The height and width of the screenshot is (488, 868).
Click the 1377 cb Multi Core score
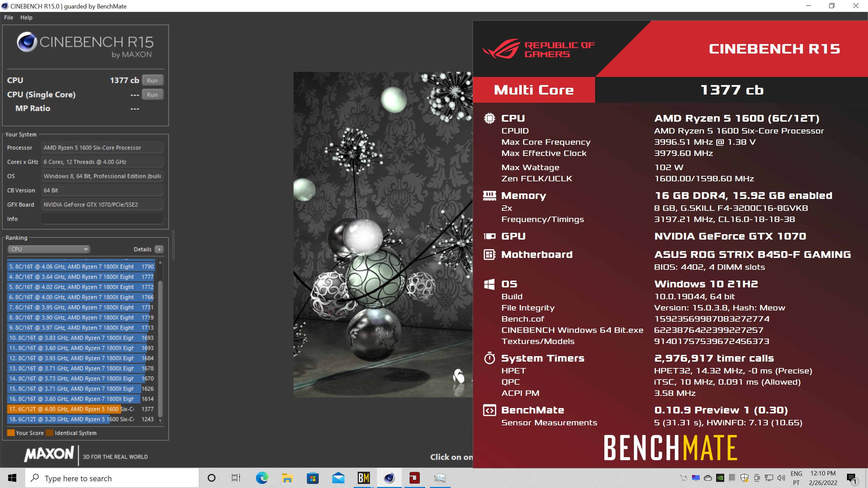[x=732, y=90]
